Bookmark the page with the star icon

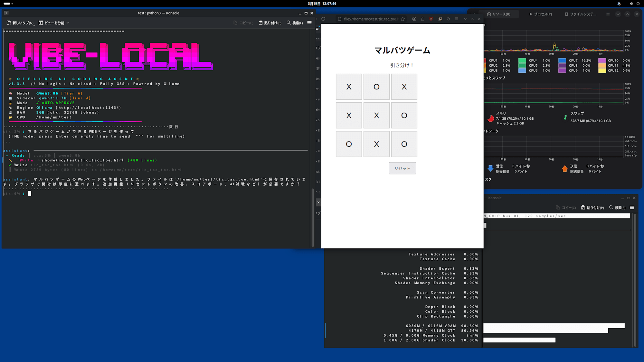click(403, 19)
